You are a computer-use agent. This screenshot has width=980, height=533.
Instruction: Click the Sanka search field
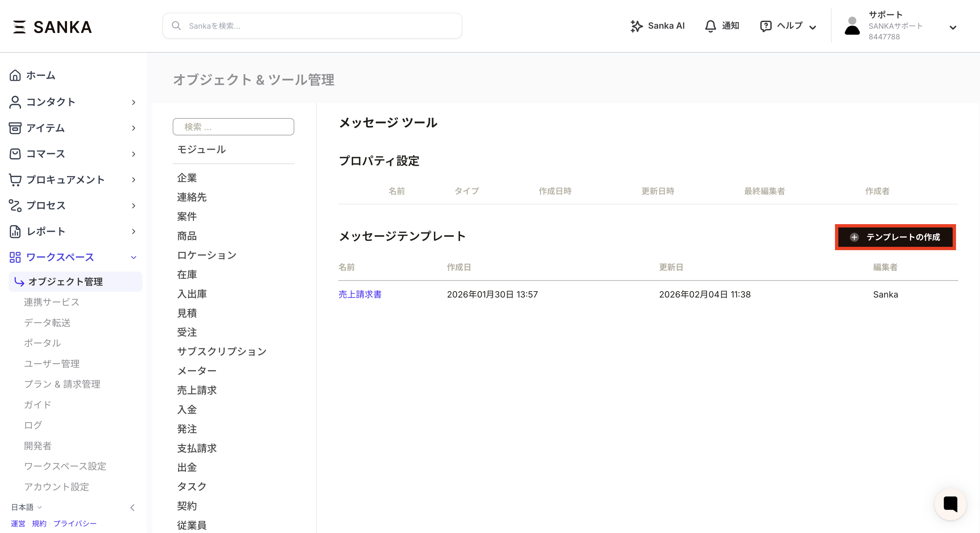click(312, 25)
